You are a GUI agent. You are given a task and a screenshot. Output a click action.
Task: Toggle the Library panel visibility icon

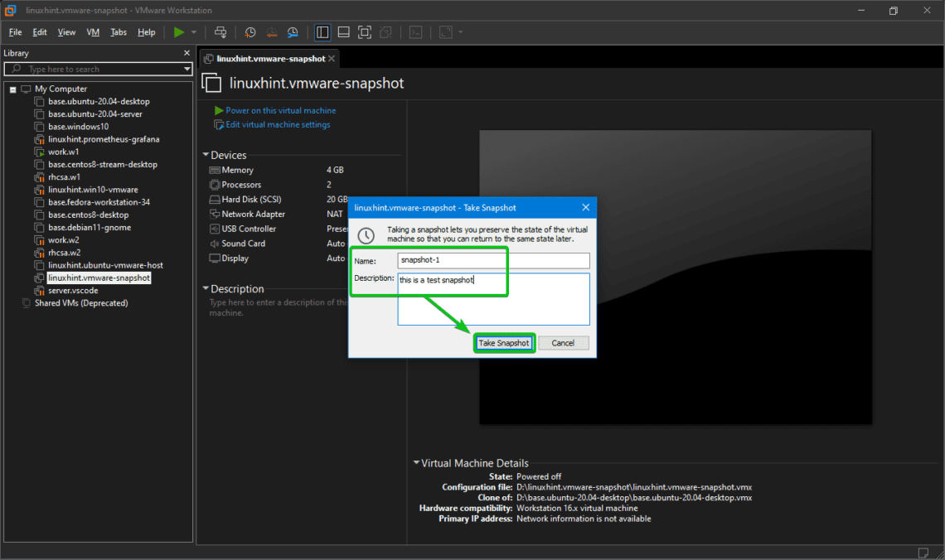(322, 32)
